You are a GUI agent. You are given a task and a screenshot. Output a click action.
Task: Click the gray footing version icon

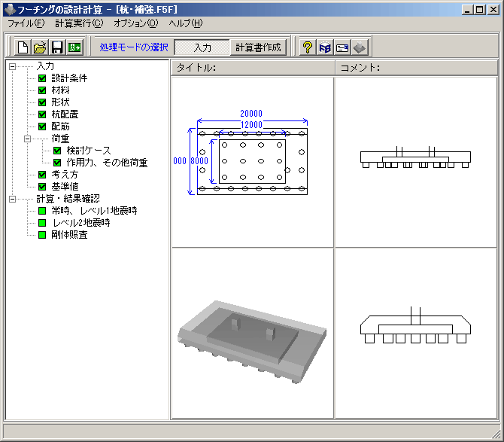[x=360, y=47]
